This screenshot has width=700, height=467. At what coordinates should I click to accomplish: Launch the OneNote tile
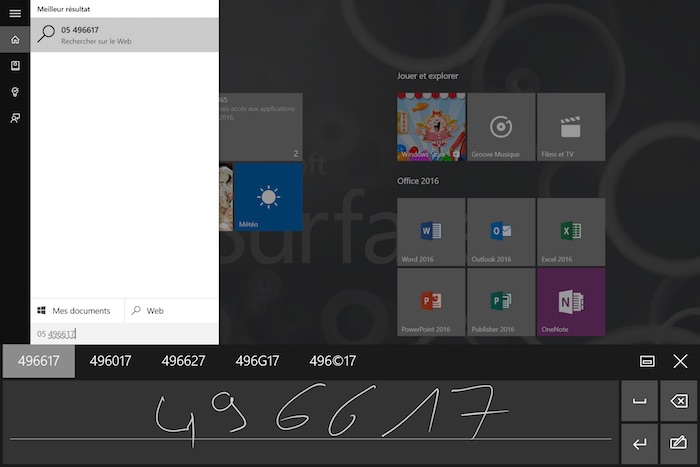click(x=571, y=302)
